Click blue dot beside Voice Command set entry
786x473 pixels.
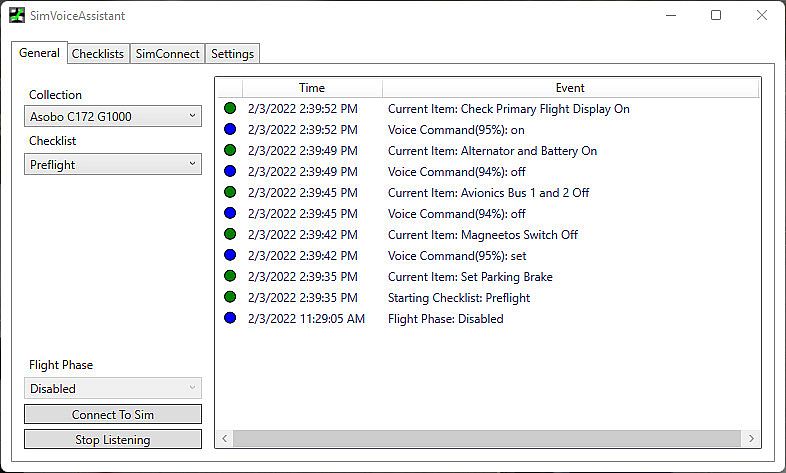coord(230,256)
